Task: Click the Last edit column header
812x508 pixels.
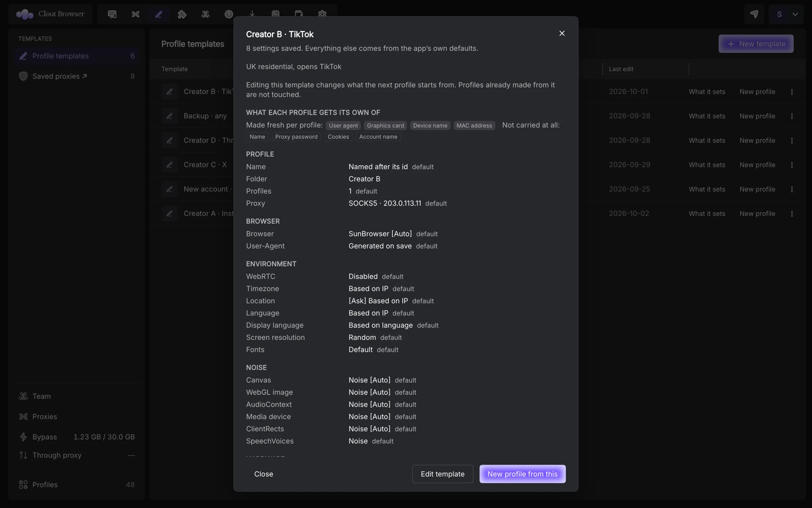Action: click(621, 69)
